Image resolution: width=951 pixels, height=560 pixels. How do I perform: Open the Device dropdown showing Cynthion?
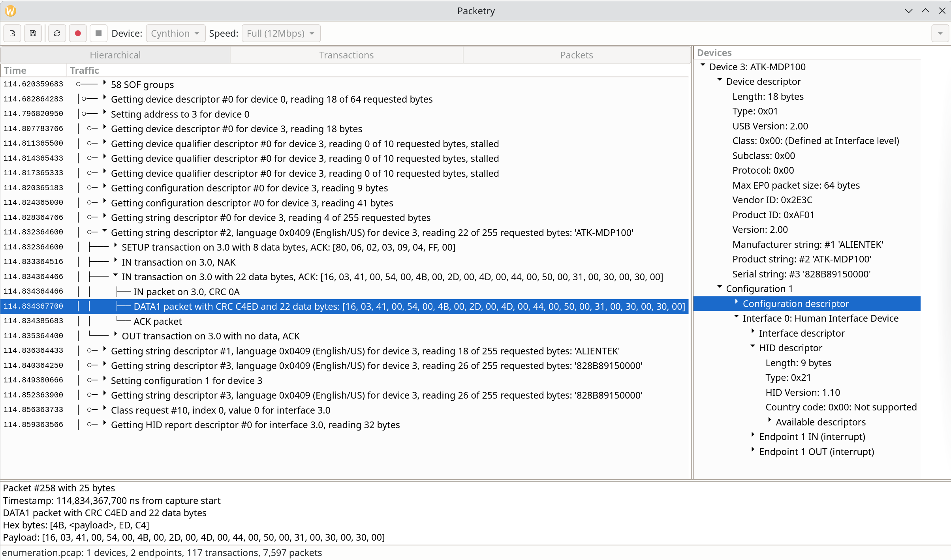(x=175, y=34)
